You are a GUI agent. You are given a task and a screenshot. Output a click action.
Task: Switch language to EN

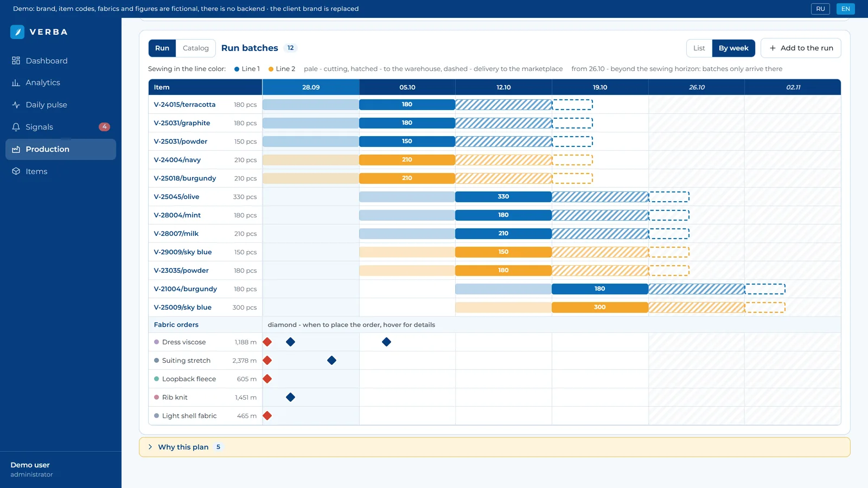845,9
